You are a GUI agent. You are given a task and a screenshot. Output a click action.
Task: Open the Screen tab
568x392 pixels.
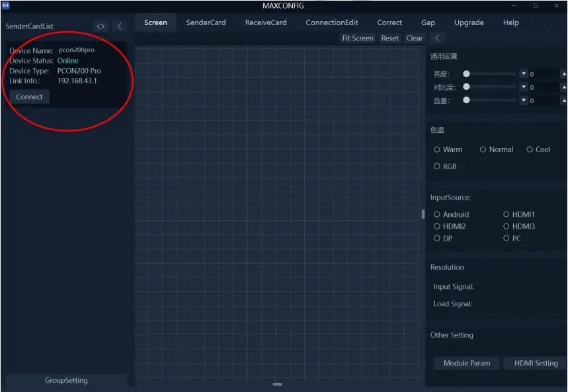[155, 22]
